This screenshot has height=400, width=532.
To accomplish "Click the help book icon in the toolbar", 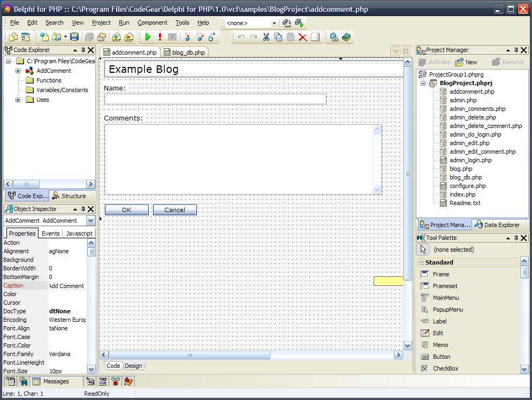I will pos(346,37).
